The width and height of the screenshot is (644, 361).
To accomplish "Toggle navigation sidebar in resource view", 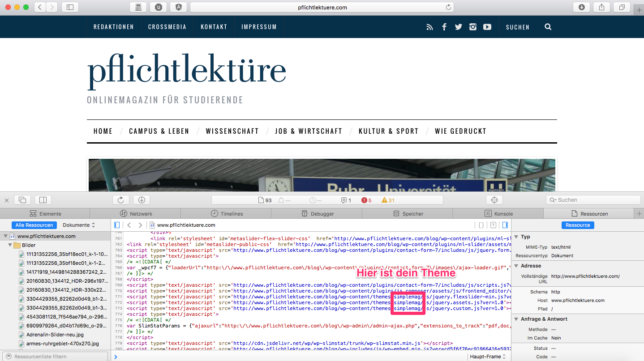I will click(x=117, y=225).
